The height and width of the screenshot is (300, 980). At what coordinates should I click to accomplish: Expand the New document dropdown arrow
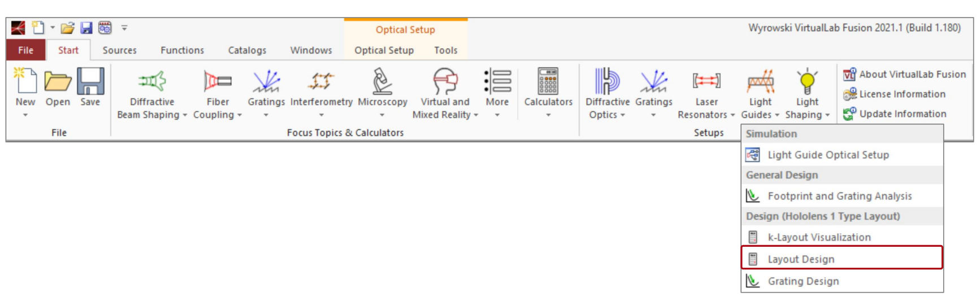[x=25, y=115]
